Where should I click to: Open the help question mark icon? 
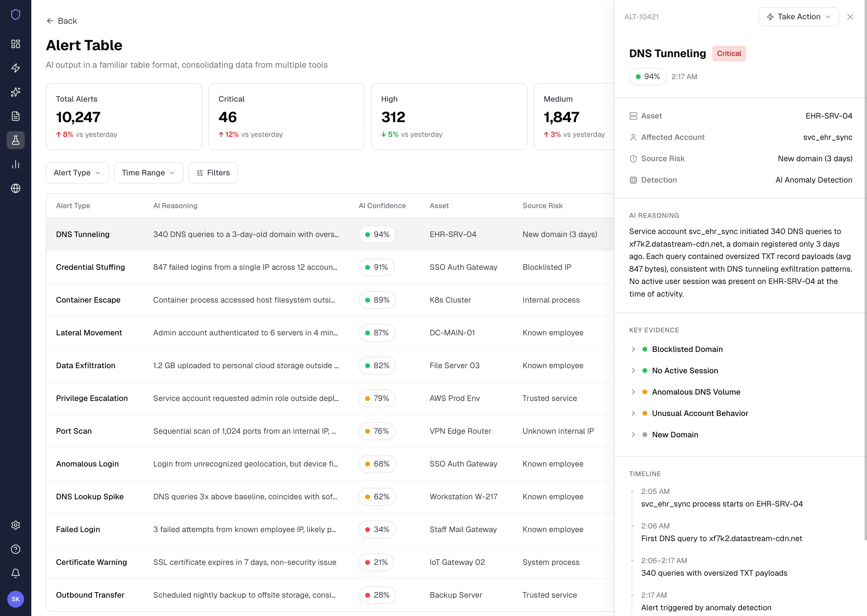pos(16,549)
